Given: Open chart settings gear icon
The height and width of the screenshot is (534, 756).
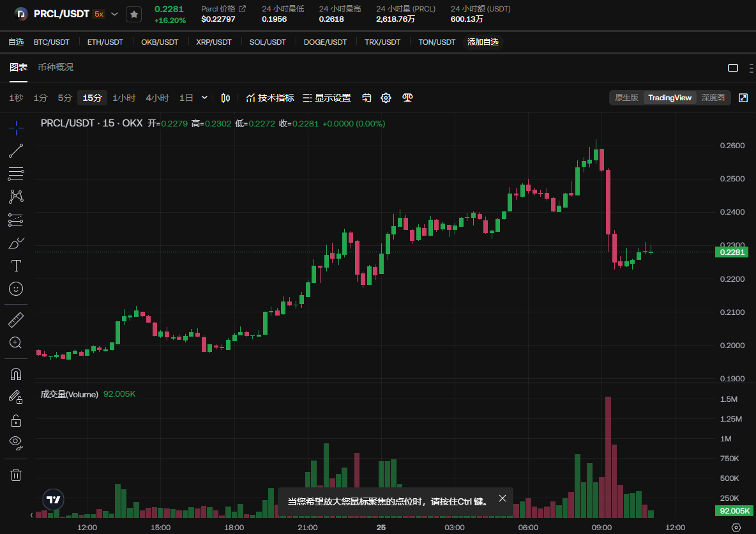Looking at the screenshot, I should coord(386,98).
